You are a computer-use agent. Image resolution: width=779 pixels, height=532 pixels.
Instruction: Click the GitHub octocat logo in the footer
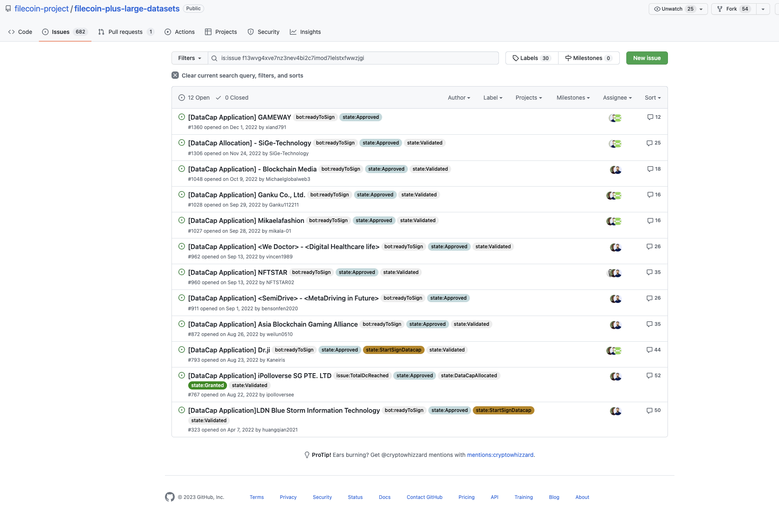pyautogui.click(x=169, y=497)
